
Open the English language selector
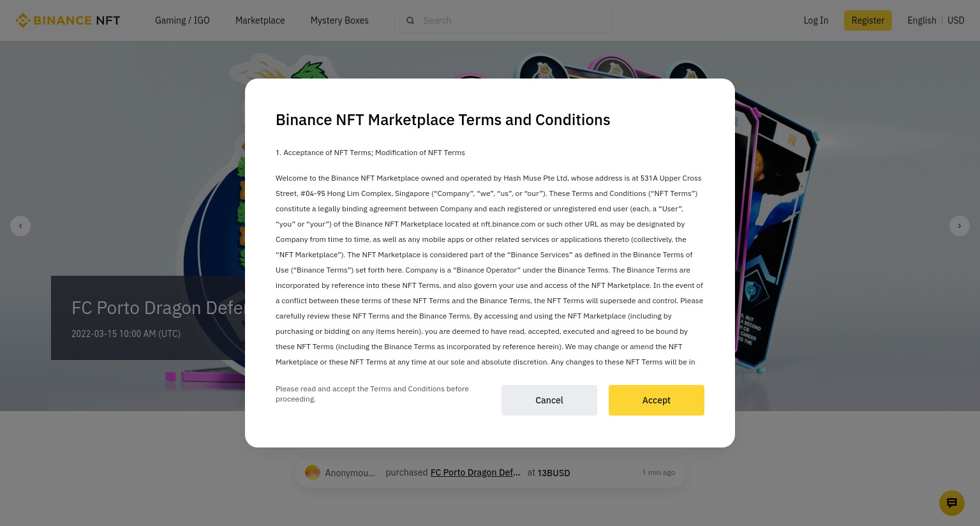(x=922, y=20)
